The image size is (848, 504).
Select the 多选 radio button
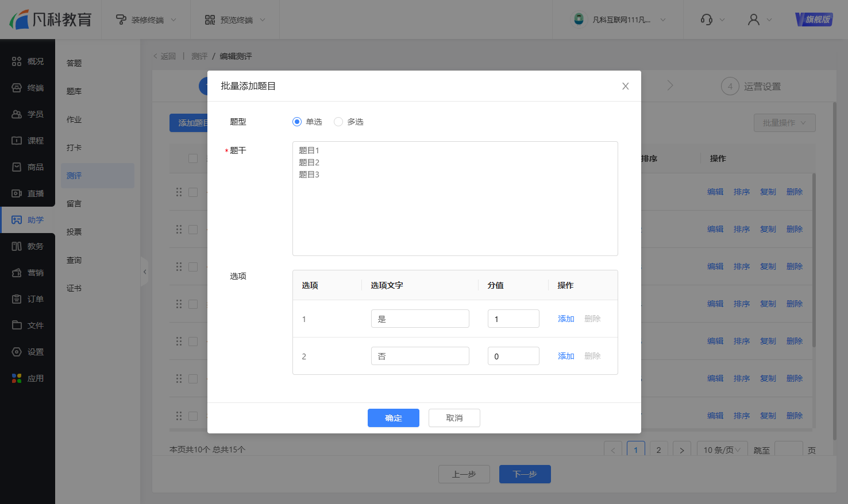[338, 122]
